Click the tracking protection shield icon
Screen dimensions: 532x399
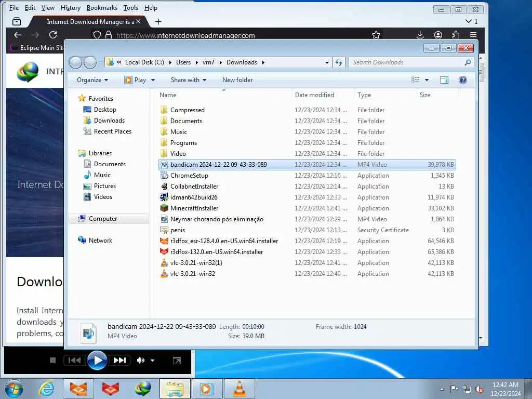coord(97,35)
